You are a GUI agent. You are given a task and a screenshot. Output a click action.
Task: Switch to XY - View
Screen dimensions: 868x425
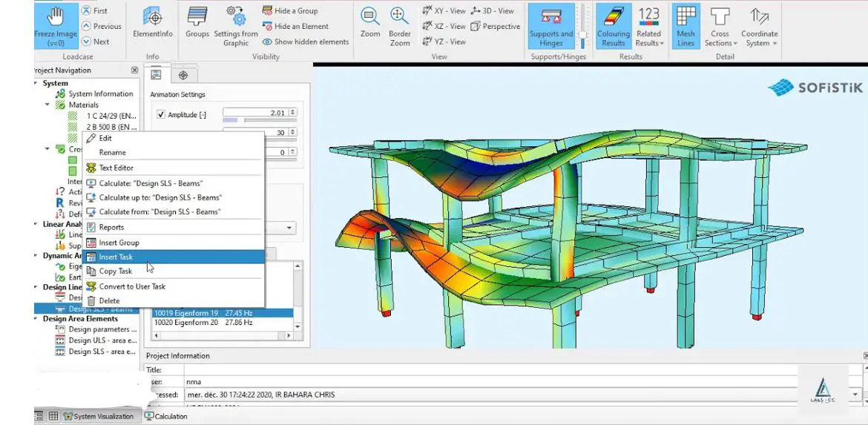point(444,11)
